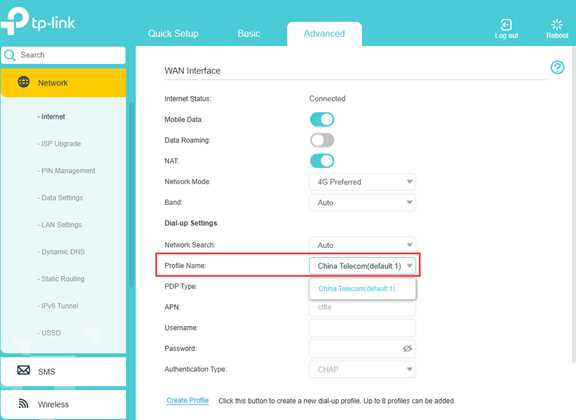Click the Username input field
The width and height of the screenshot is (576, 420).
pyautogui.click(x=363, y=328)
